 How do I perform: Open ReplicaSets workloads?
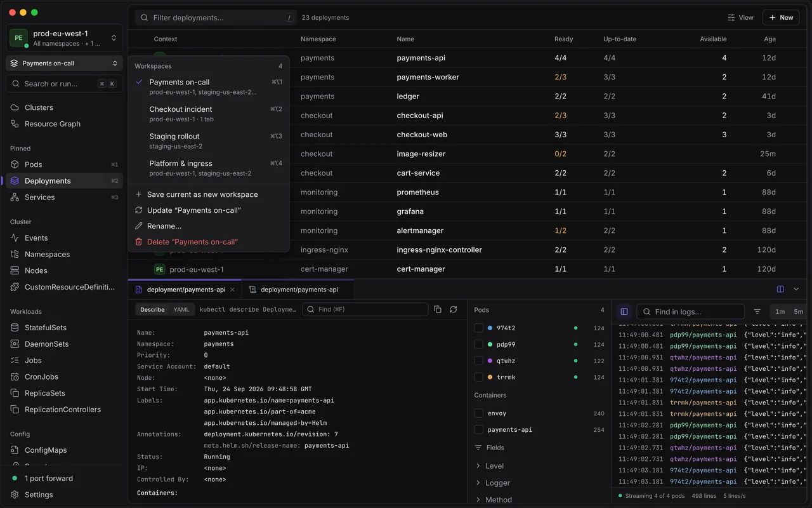click(x=64, y=393)
